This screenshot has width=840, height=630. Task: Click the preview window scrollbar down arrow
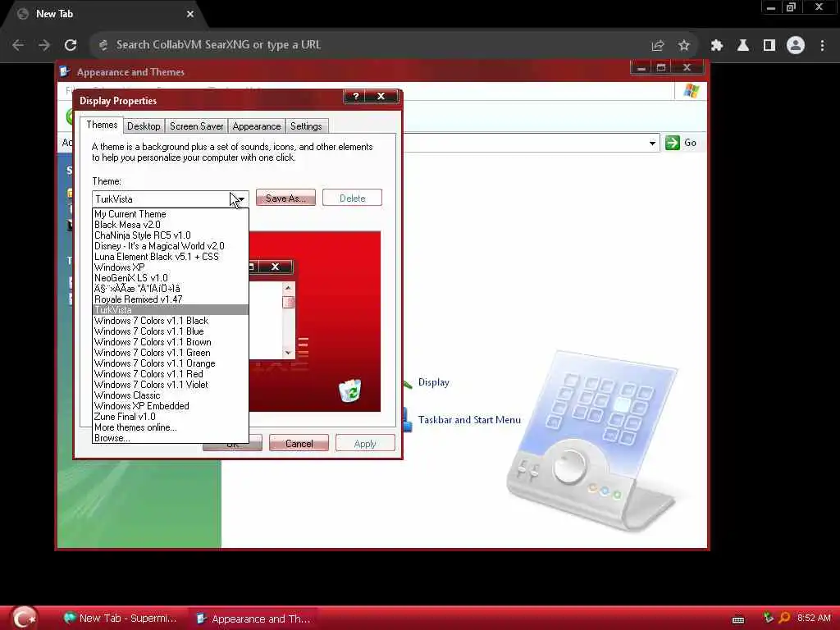pos(288,353)
